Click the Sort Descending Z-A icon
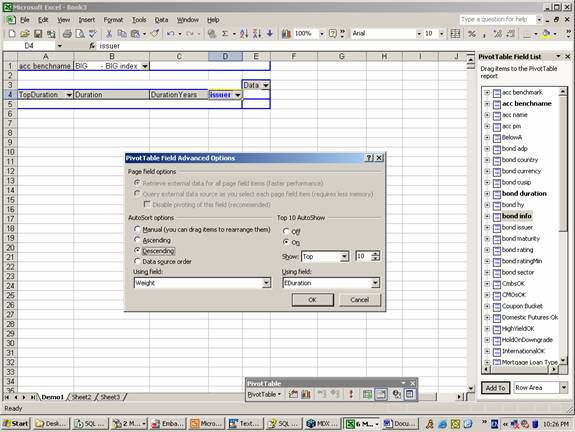 pyautogui.click(x=257, y=34)
